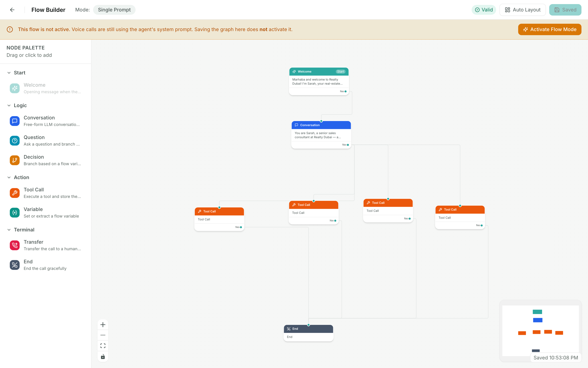The height and width of the screenshot is (368, 588).
Task: Collapse the Action section
Action: 9,177
